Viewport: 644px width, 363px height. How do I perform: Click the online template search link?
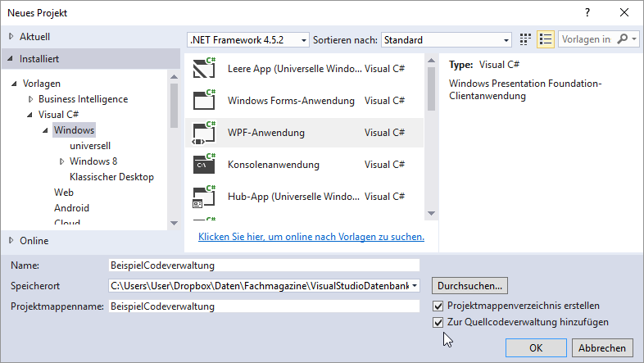click(311, 237)
